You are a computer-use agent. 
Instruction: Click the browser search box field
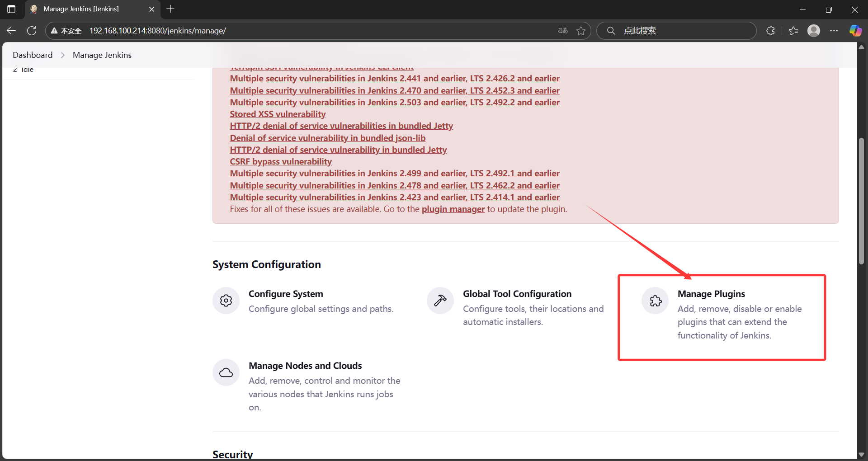coord(676,31)
